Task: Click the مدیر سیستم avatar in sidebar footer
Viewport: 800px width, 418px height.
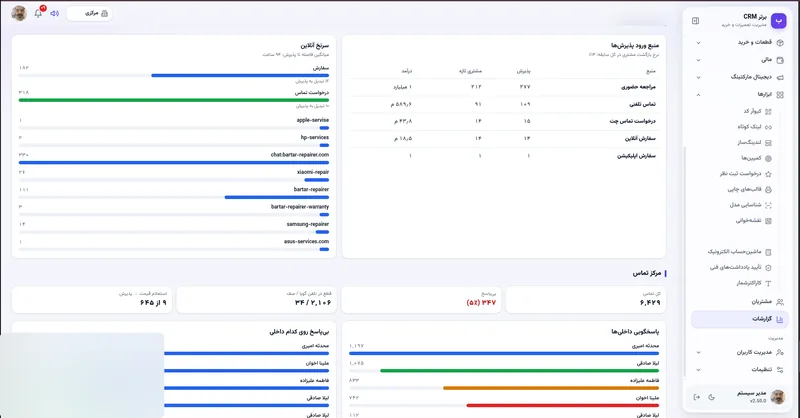Action: click(778, 397)
